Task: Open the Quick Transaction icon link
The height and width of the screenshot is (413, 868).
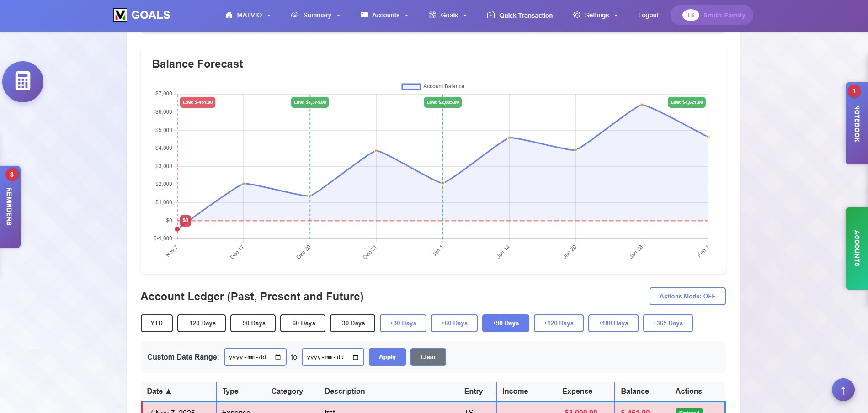Action: coord(490,15)
